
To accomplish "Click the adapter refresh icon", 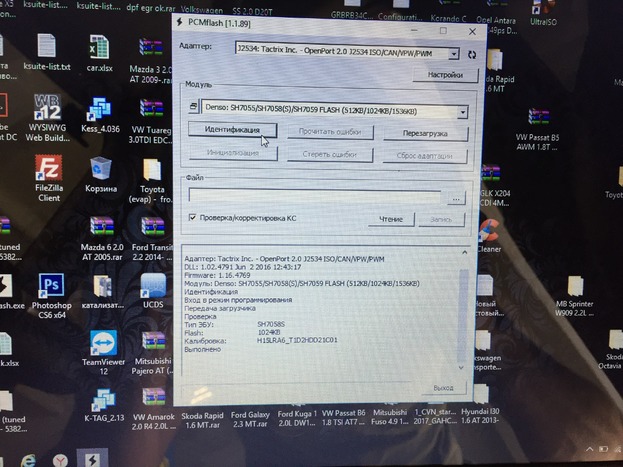I will [x=472, y=54].
